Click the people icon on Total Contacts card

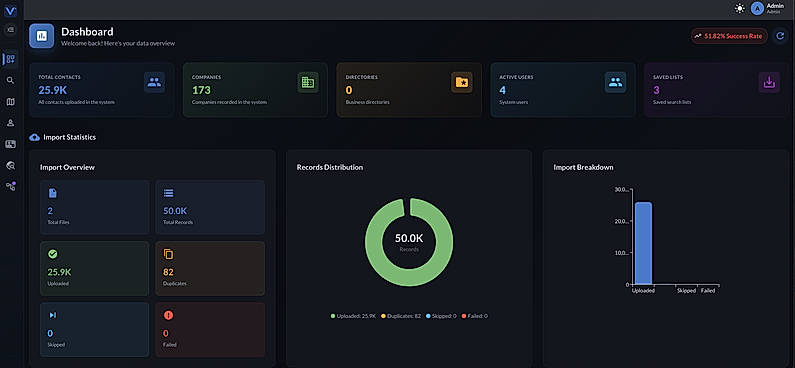tap(154, 82)
